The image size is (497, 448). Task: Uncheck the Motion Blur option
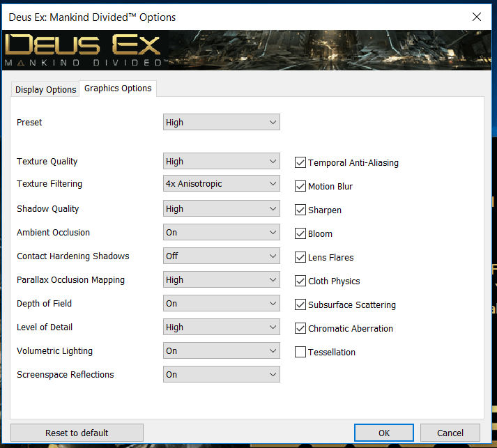[x=300, y=186]
